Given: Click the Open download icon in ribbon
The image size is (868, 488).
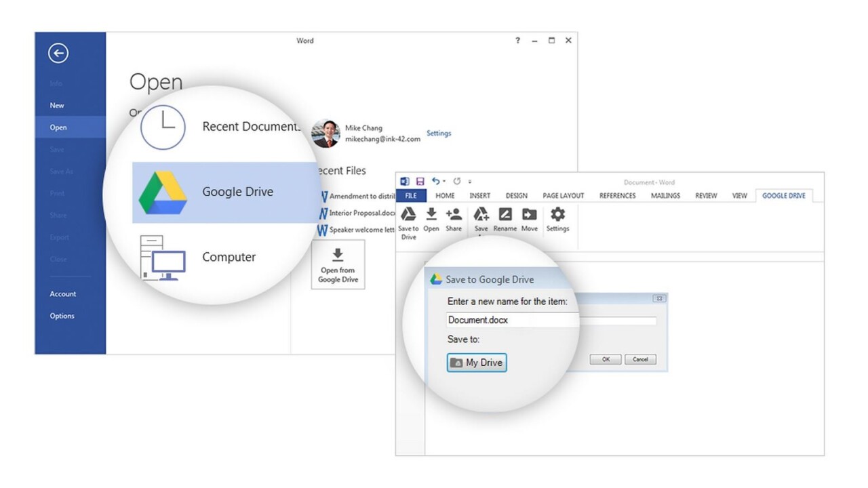Looking at the screenshot, I should click(431, 216).
